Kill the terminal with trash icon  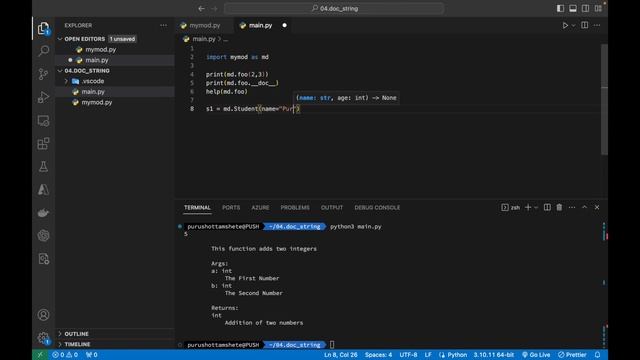(x=559, y=207)
